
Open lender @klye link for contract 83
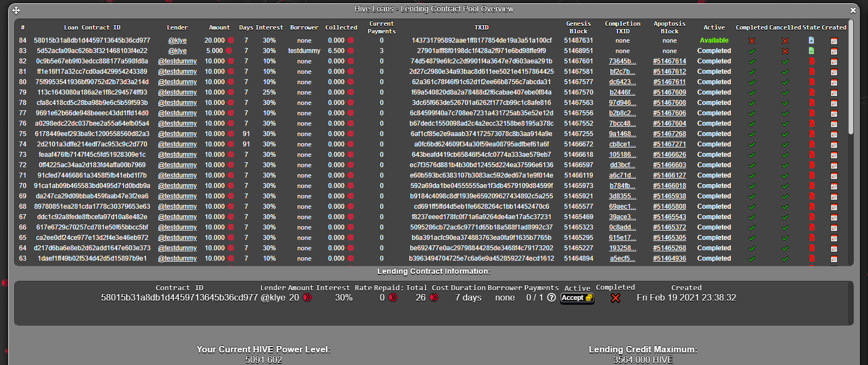(x=177, y=51)
